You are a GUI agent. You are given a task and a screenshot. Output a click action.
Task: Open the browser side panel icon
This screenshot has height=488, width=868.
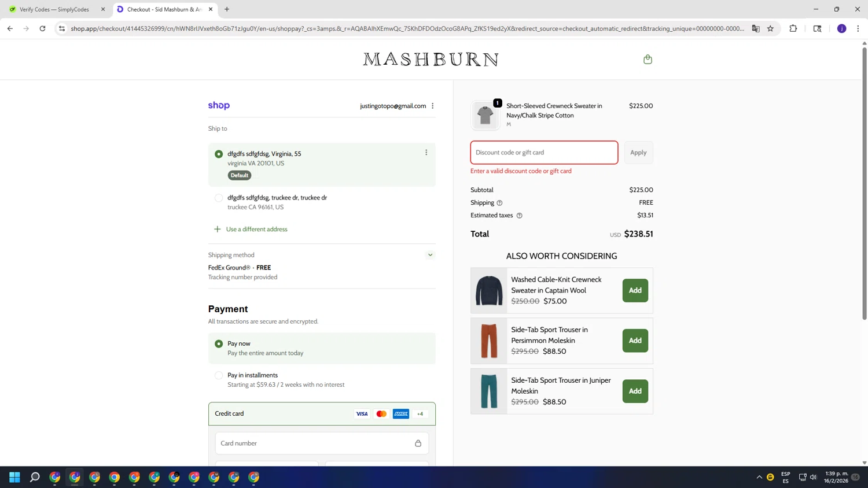coord(817,28)
